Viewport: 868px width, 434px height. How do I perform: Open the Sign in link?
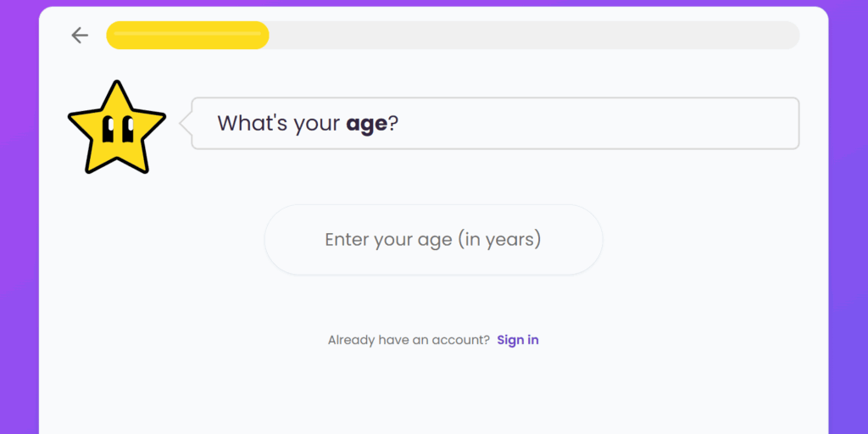tap(517, 340)
